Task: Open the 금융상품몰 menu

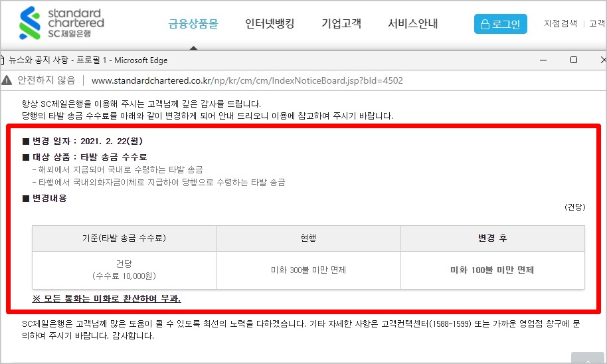Action: point(193,24)
